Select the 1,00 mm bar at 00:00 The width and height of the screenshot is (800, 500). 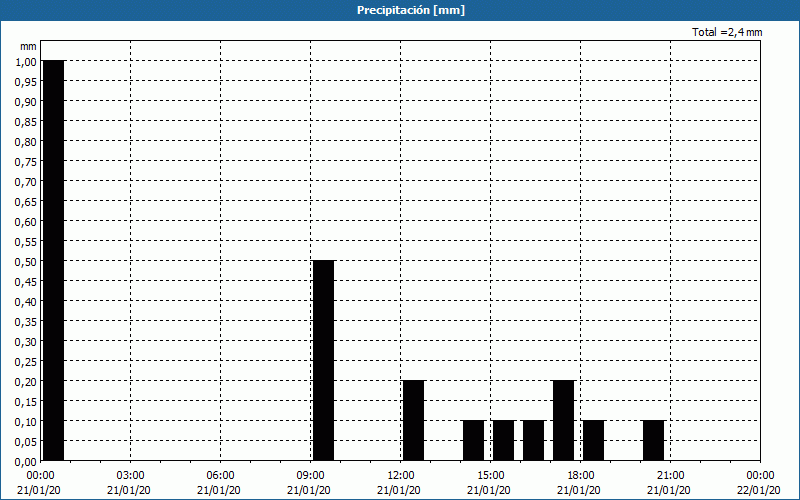(54, 261)
